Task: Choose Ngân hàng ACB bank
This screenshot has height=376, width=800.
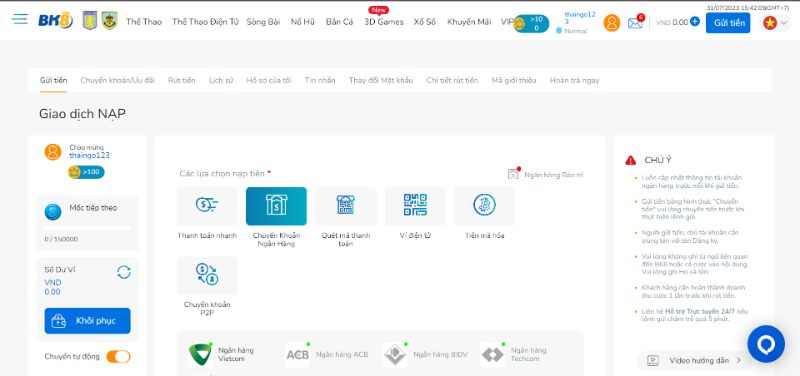Action: pos(327,355)
